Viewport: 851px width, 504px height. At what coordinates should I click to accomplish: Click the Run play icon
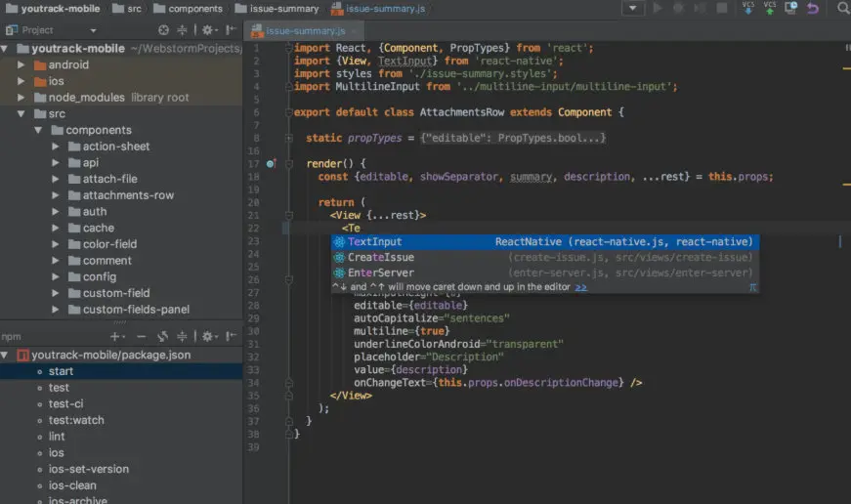coord(658,8)
